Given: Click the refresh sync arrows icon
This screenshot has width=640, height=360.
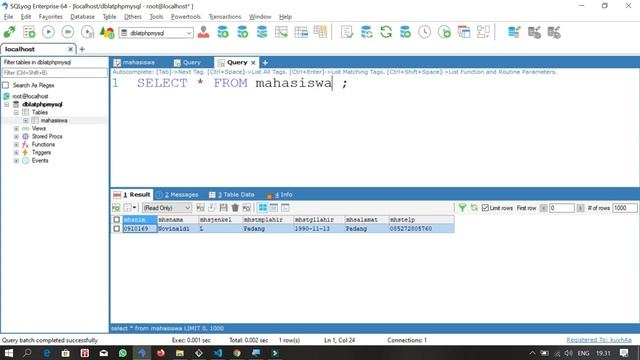Looking at the screenshot, I should click(x=386, y=32).
